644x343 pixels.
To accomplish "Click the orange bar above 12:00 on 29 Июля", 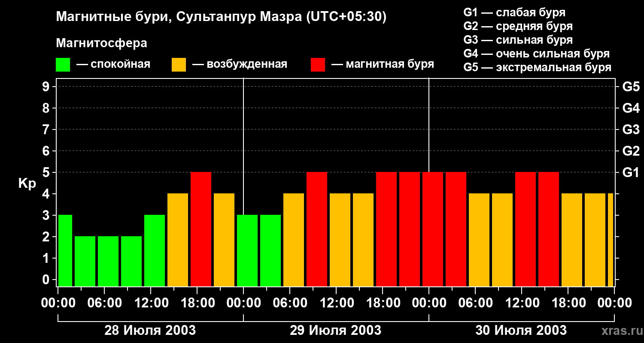I will [340, 240].
